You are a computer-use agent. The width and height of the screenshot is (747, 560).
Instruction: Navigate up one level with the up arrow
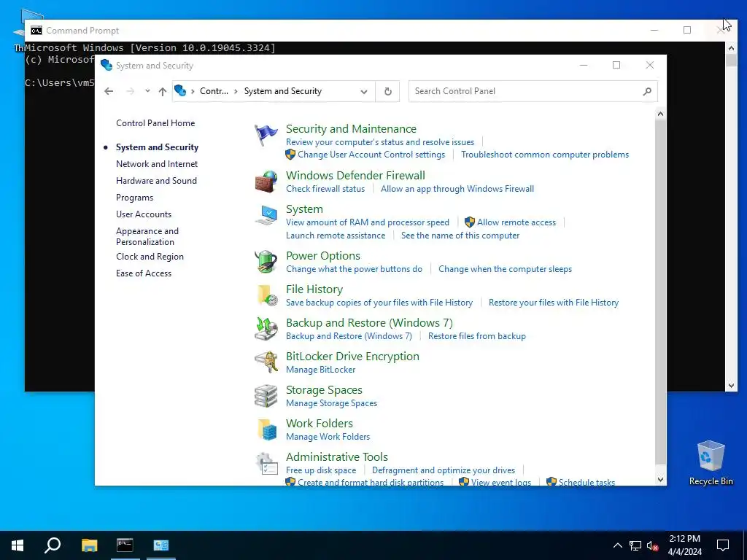(163, 91)
